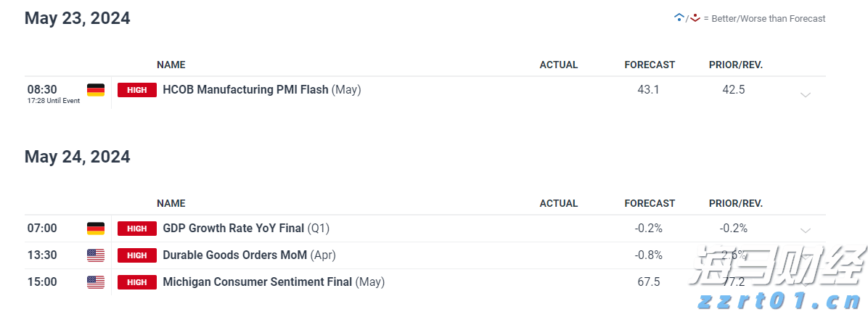Click the May 23 FORECAST column header

point(650,65)
